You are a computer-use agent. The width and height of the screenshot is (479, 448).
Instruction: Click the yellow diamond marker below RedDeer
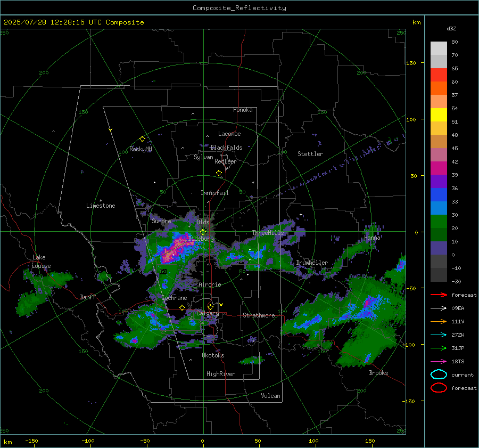[x=219, y=173]
